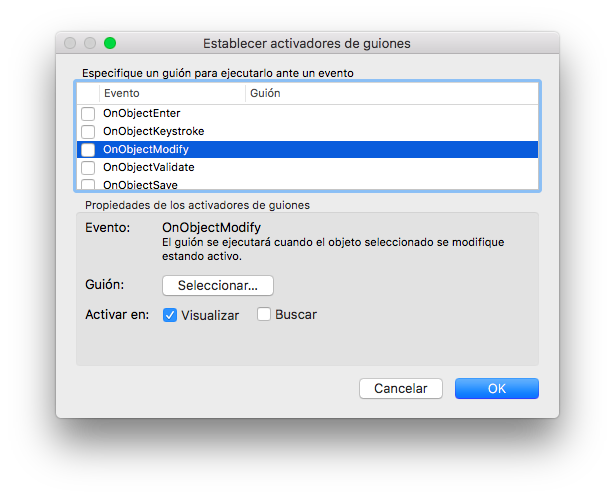
Task: Enable the OnObjectKeystroke checkbox
Action: (88, 132)
